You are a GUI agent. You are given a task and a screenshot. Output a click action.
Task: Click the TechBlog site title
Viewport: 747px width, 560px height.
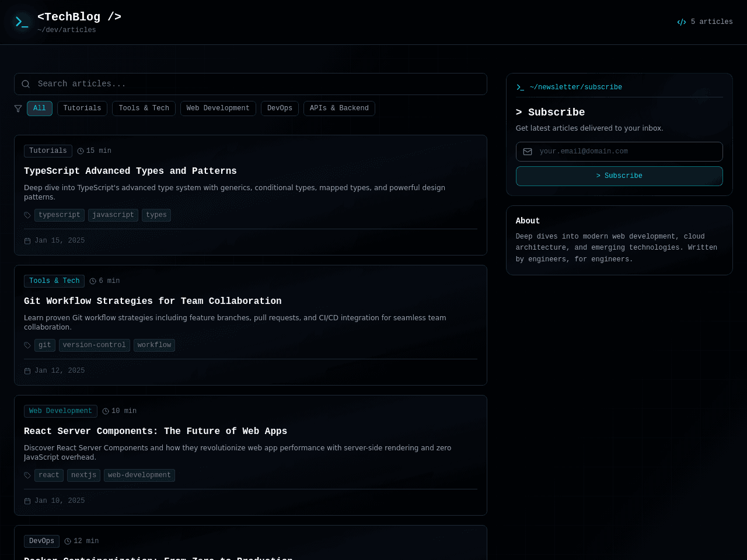tap(79, 17)
